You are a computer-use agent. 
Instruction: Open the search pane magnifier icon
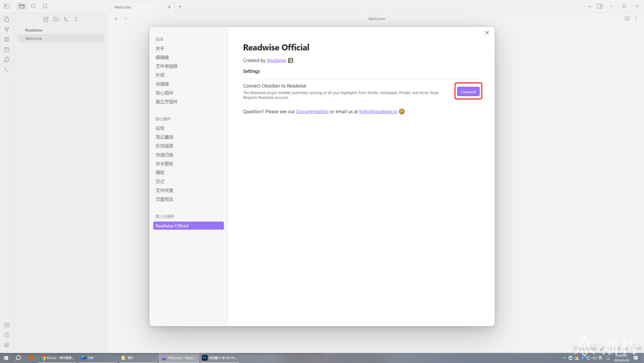click(x=33, y=7)
